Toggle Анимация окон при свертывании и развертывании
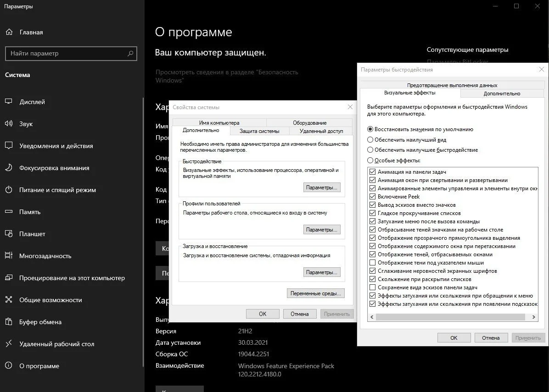 (x=373, y=180)
